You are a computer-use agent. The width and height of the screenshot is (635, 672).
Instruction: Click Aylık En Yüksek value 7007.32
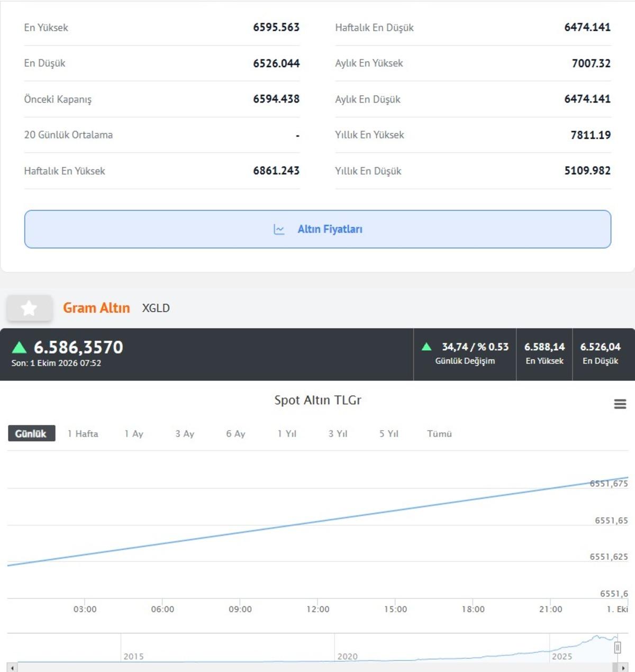[x=591, y=63]
